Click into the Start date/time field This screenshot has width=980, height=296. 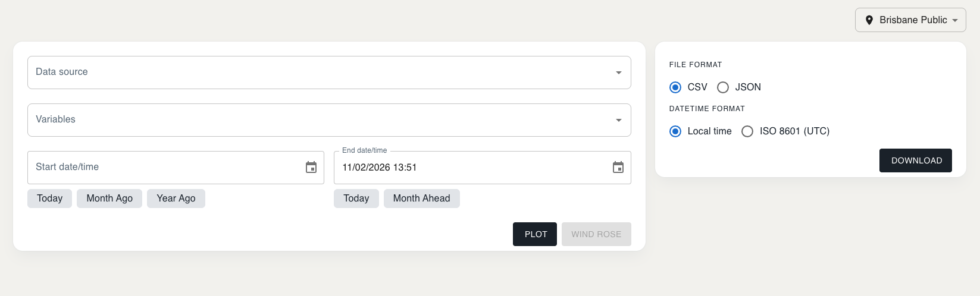click(x=161, y=168)
